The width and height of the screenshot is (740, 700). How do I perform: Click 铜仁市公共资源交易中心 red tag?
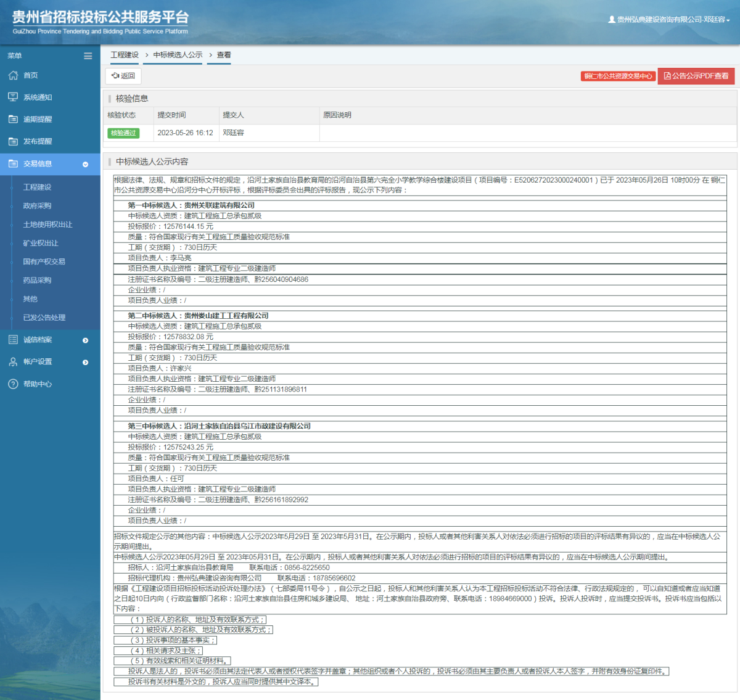[x=619, y=76]
